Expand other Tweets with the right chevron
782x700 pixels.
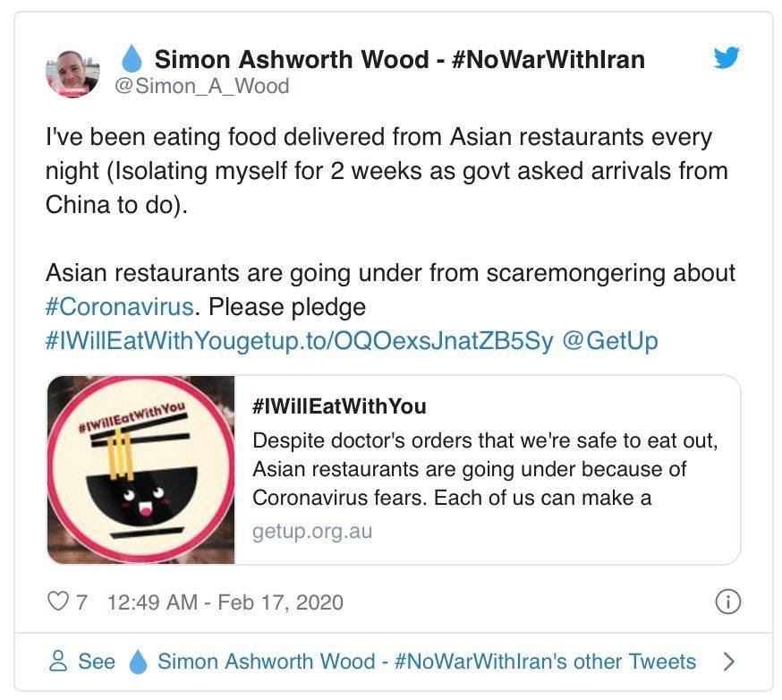[x=728, y=662]
